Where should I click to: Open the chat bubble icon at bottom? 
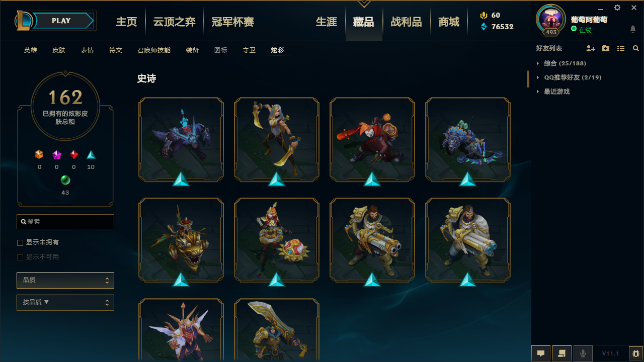541,353
